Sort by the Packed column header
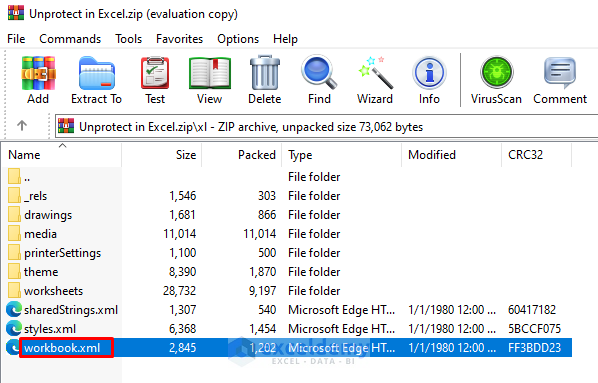This screenshot has width=598, height=383. 242,155
